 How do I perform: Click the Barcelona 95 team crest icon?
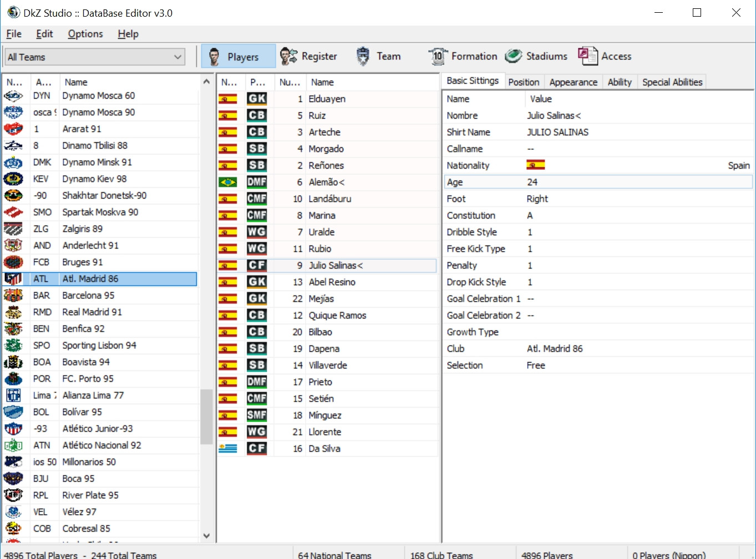(x=13, y=295)
